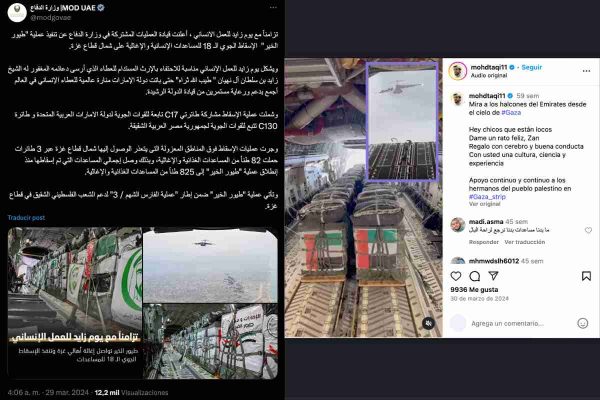Image resolution: width=600 pixels, height=400 pixels.
Task: Open the #Gaza_strip hashtag link
Action: click(x=487, y=197)
